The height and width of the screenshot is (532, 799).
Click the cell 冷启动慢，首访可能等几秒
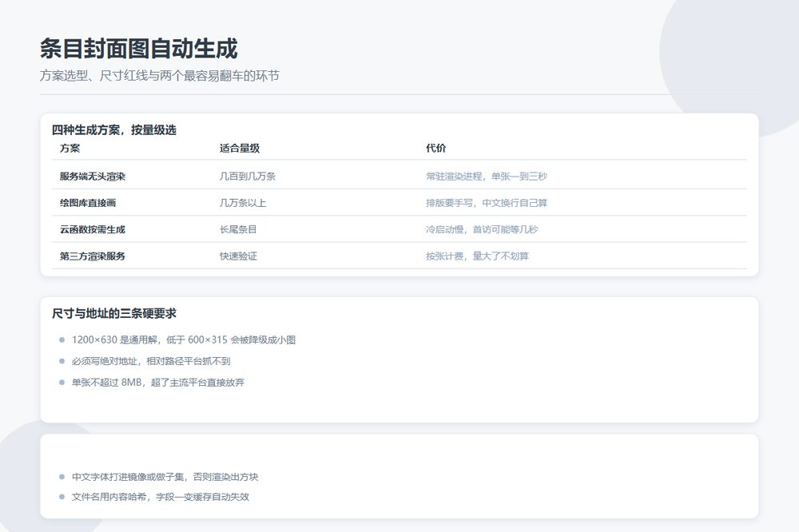[482, 229]
